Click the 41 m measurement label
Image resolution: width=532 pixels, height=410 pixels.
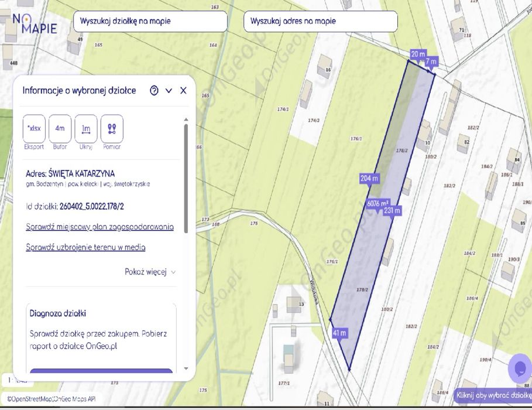point(339,333)
